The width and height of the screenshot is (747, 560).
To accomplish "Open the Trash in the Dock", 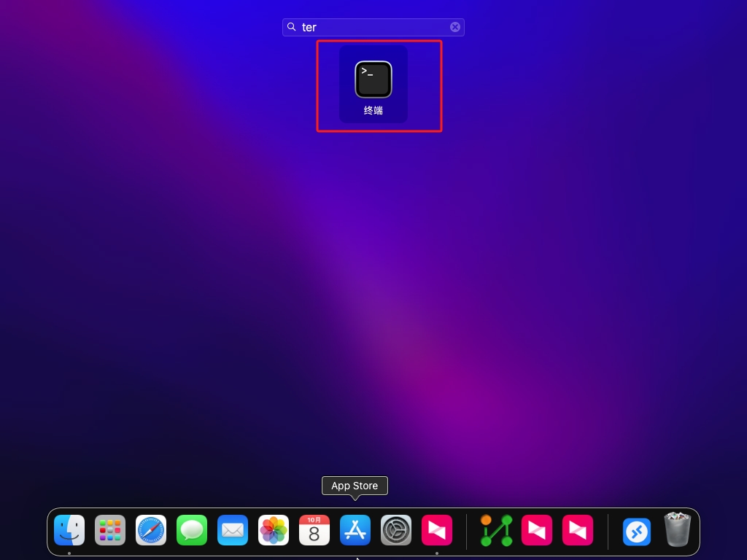I will (678, 529).
